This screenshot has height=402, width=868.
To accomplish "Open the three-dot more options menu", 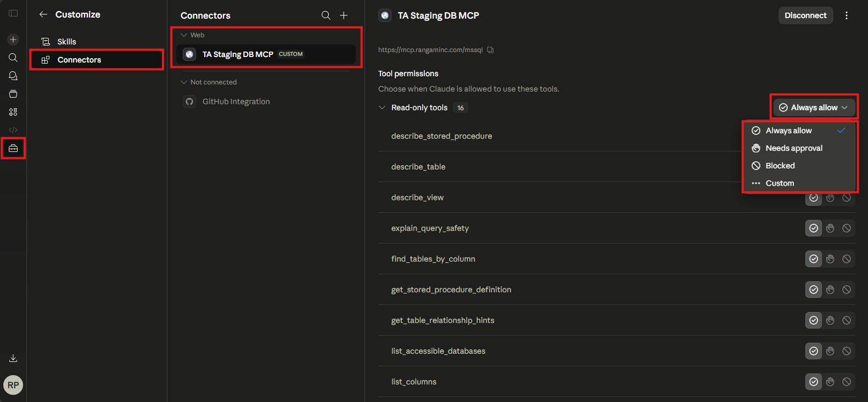I will (x=847, y=15).
